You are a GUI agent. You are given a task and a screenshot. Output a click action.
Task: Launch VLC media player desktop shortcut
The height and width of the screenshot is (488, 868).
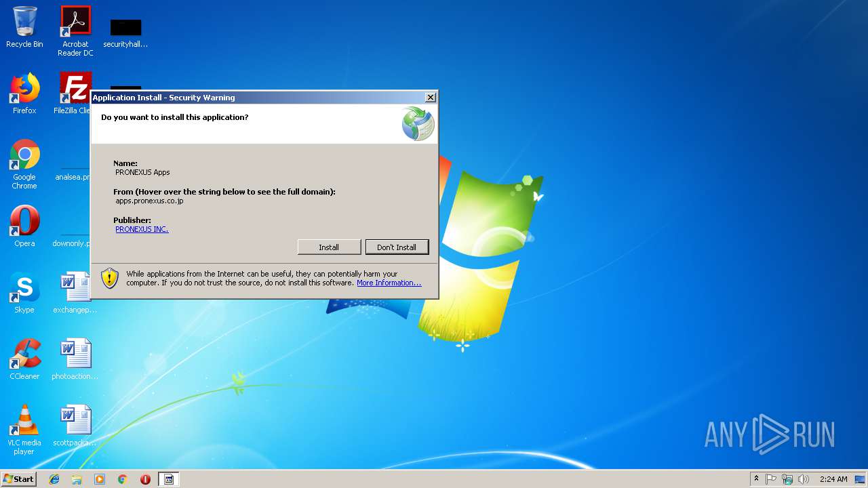(x=24, y=430)
